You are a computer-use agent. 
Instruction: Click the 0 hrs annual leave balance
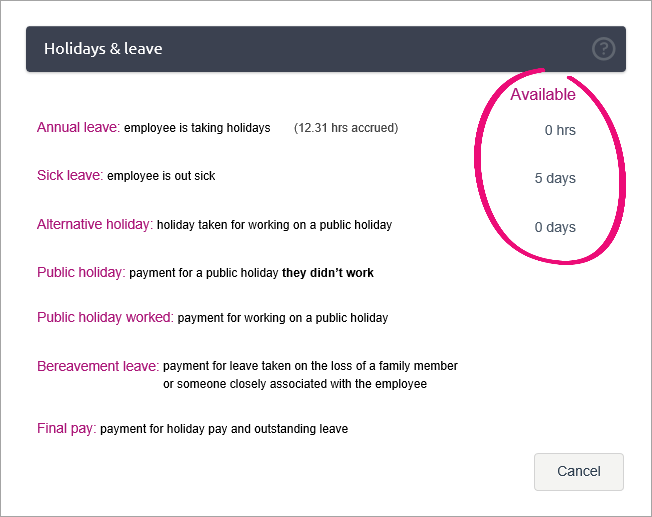pyautogui.click(x=560, y=130)
